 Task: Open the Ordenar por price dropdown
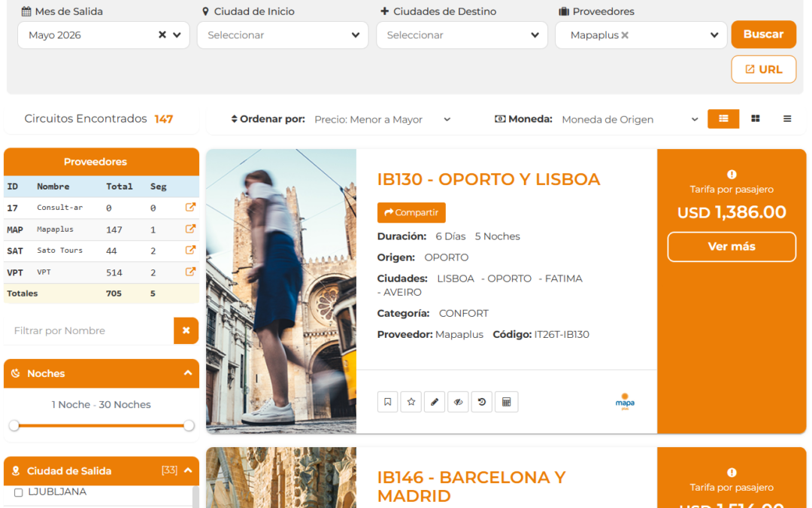[382, 120]
